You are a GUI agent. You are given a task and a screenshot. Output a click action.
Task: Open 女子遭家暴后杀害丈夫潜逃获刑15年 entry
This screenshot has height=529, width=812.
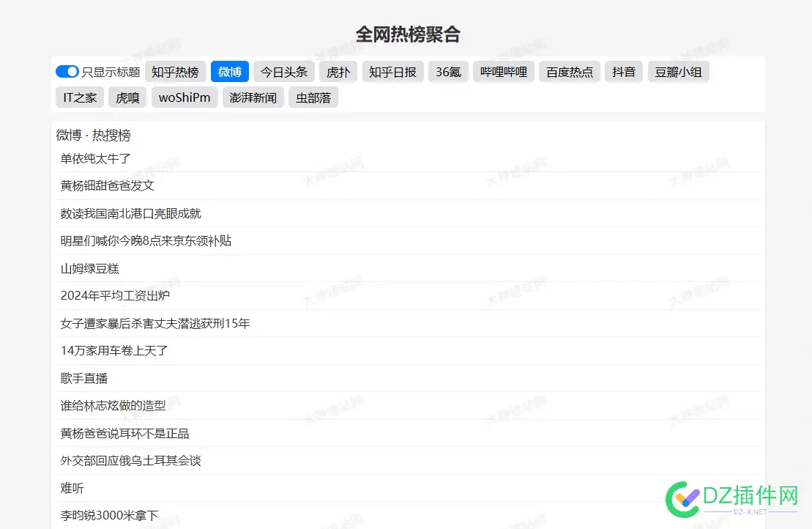408,323
